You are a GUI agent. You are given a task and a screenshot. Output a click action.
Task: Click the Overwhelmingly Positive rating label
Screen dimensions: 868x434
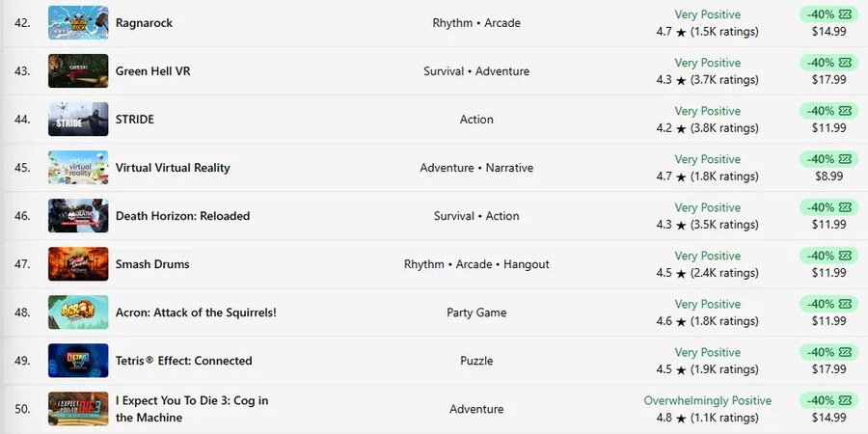[x=708, y=400]
